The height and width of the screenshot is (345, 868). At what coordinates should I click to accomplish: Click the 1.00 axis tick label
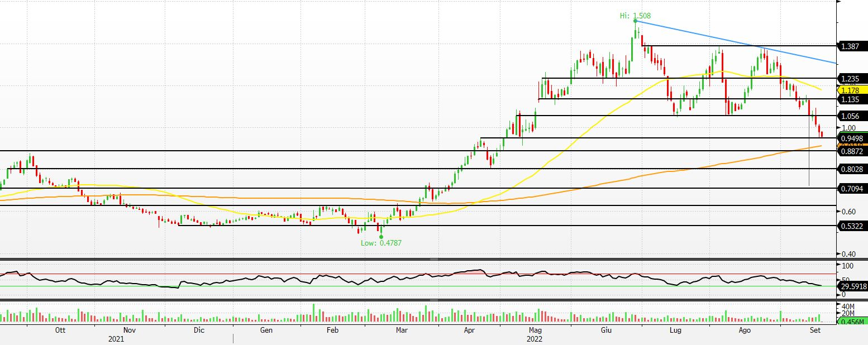point(850,128)
